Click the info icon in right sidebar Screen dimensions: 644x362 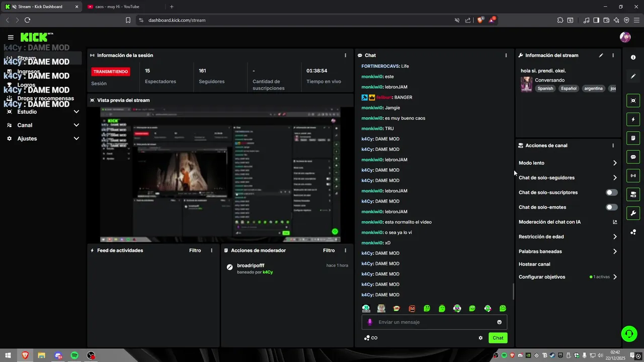coord(633,57)
